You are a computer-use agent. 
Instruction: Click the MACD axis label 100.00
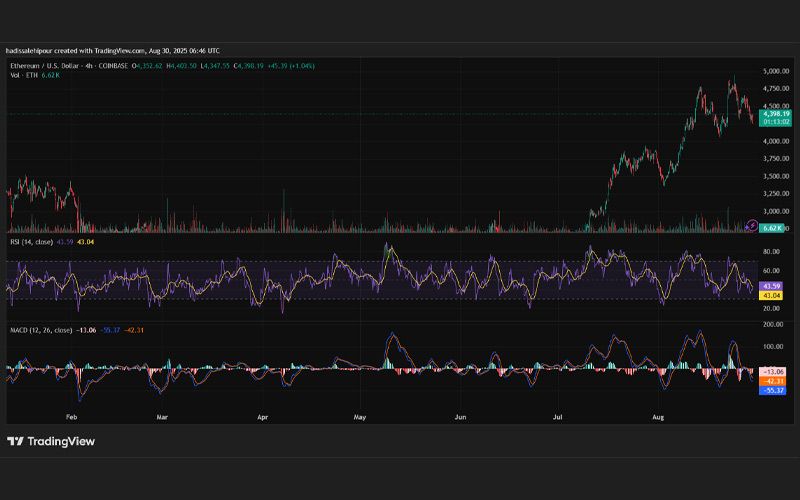(773, 347)
